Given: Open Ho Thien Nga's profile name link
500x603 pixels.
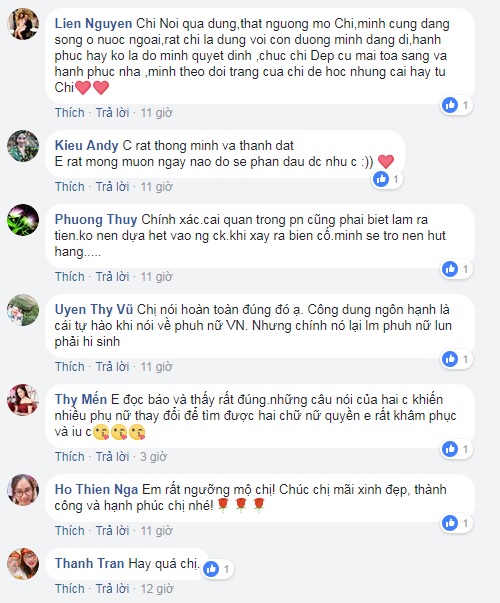Looking at the screenshot, I should click(x=96, y=489).
